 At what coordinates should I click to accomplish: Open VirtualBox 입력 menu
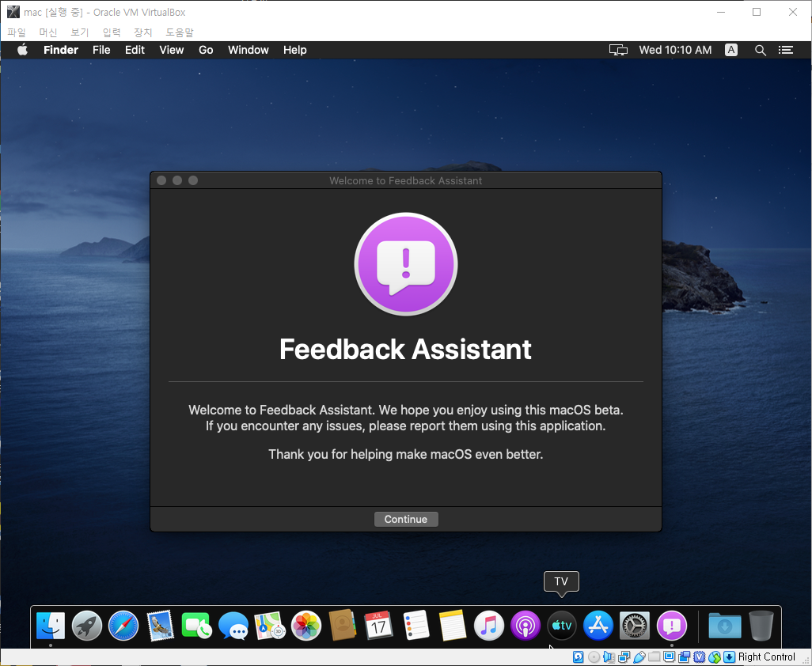point(112,32)
